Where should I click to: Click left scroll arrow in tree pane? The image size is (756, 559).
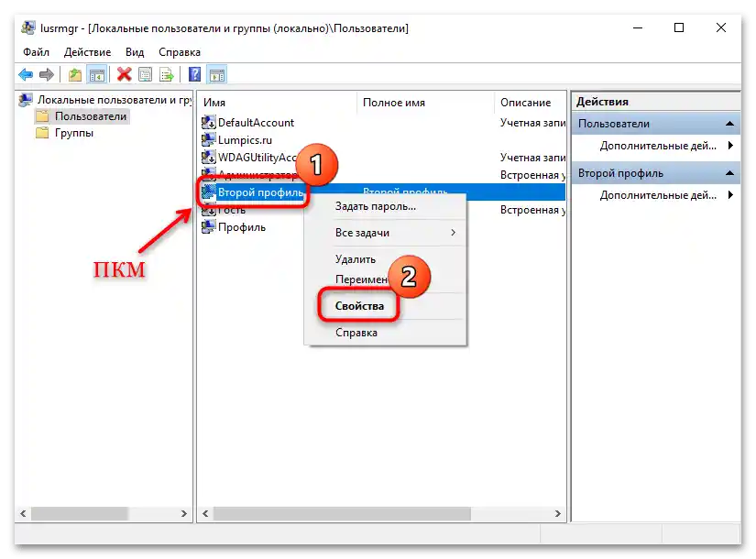pos(23,514)
